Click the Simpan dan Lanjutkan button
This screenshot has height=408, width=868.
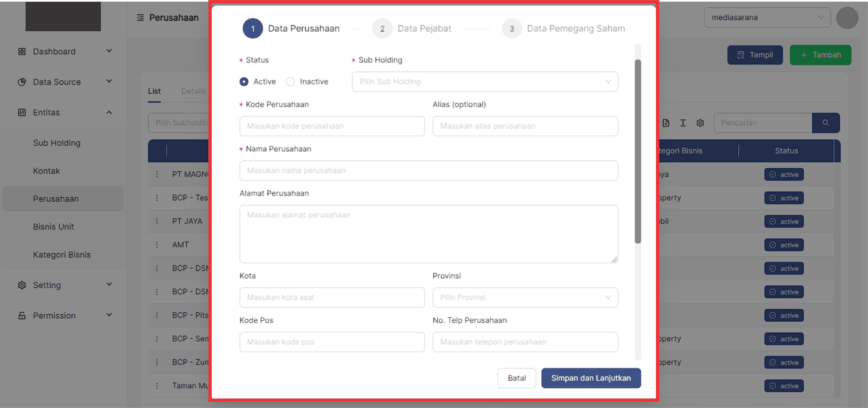pyautogui.click(x=591, y=378)
